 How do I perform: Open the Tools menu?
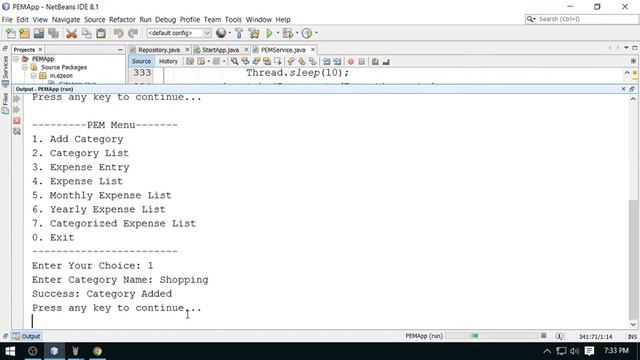tap(233, 20)
